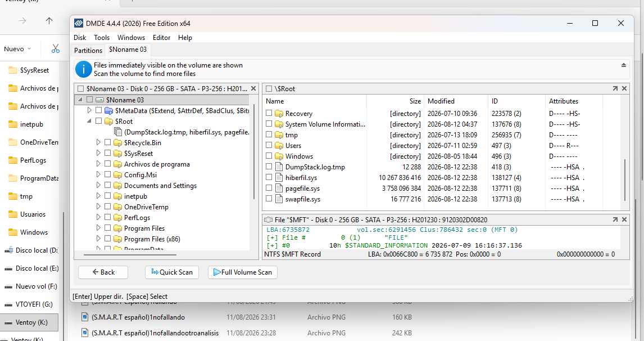
Task: Maximize the \$Root file panel with arrow icon
Action: [615, 88]
